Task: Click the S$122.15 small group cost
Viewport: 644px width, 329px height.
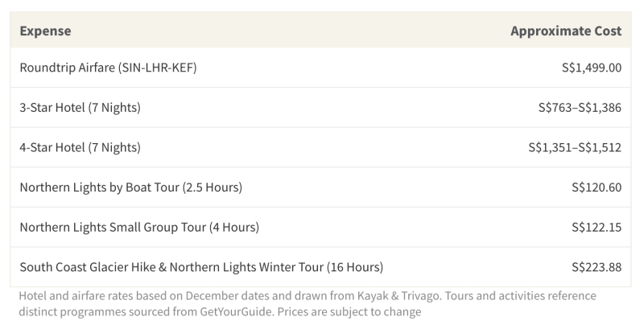Action: click(x=597, y=227)
